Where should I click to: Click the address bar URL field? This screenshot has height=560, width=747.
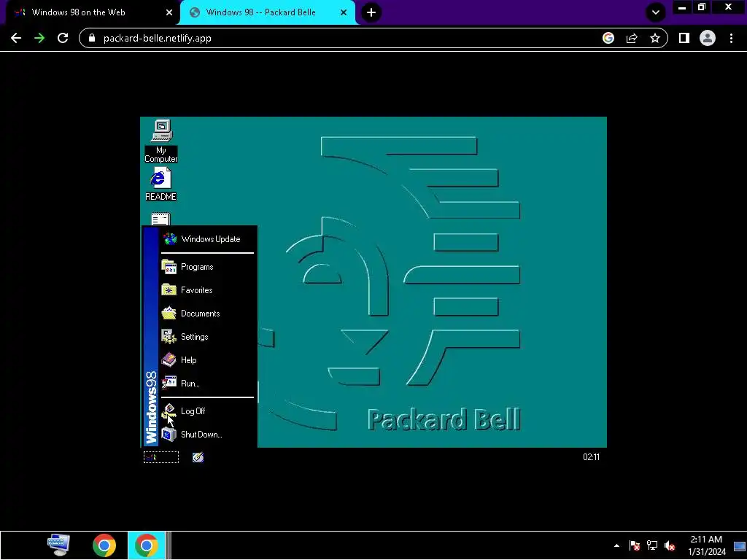[373, 38]
